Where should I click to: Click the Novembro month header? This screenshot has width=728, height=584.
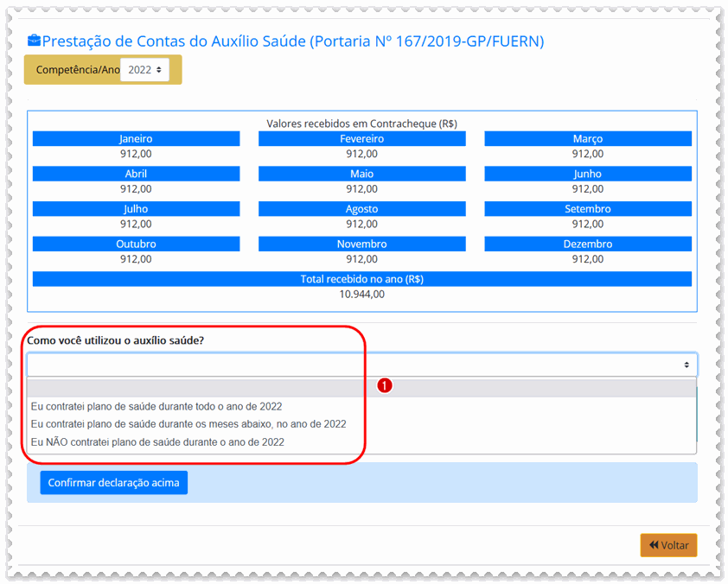(361, 244)
